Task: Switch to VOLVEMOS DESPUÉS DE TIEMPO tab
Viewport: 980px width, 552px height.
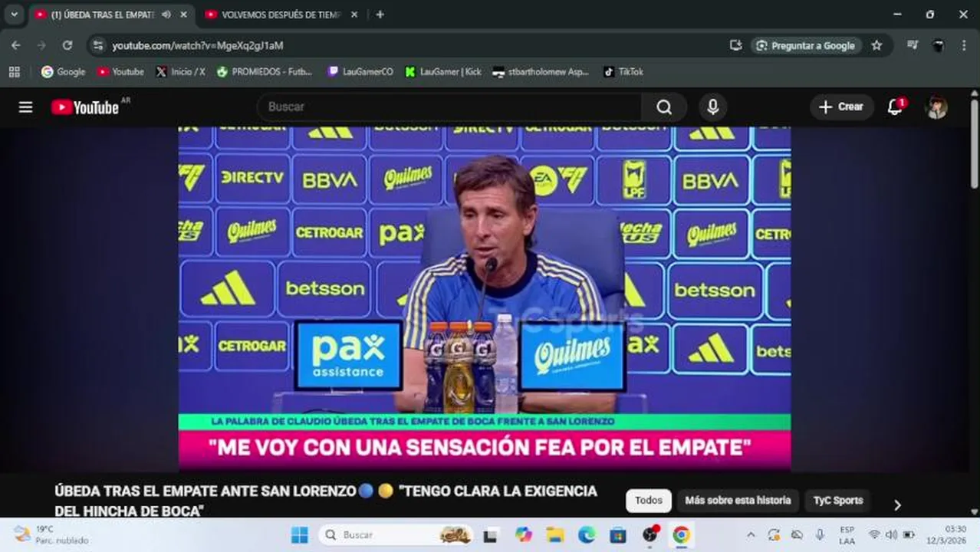Action: tap(281, 15)
